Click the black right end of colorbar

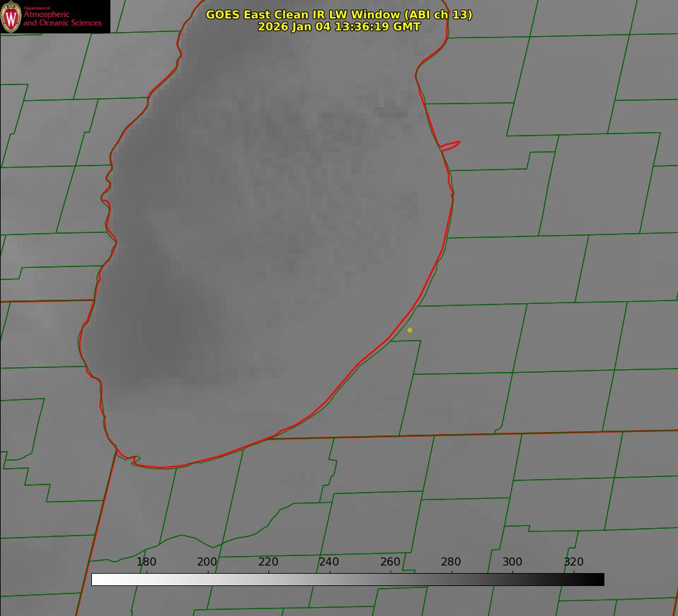tap(599, 580)
